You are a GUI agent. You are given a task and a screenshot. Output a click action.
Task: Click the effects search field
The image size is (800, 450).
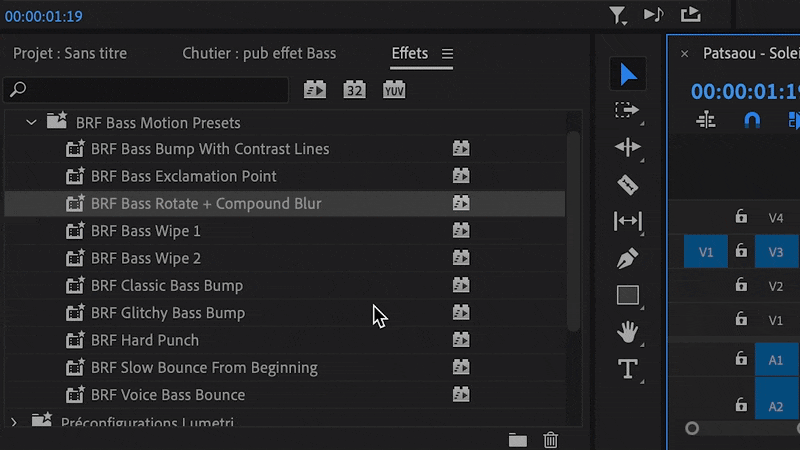click(x=150, y=90)
